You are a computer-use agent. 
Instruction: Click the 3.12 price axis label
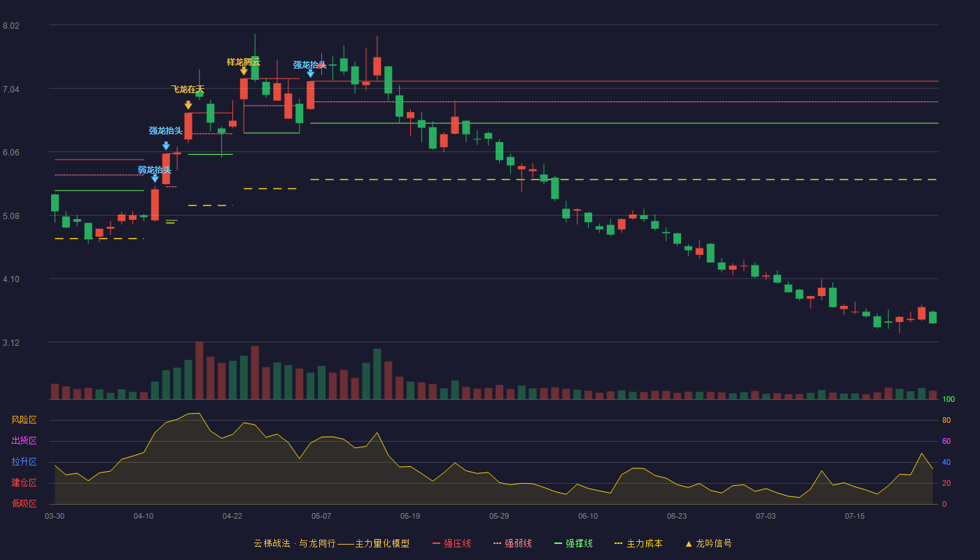pos(11,343)
